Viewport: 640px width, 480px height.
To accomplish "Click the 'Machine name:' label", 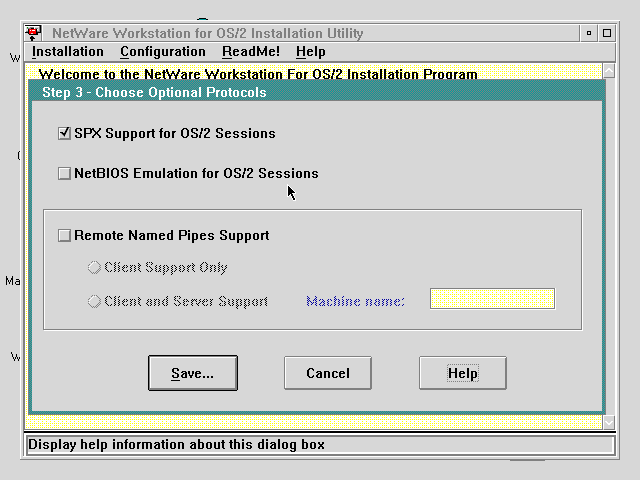I will coord(355,301).
